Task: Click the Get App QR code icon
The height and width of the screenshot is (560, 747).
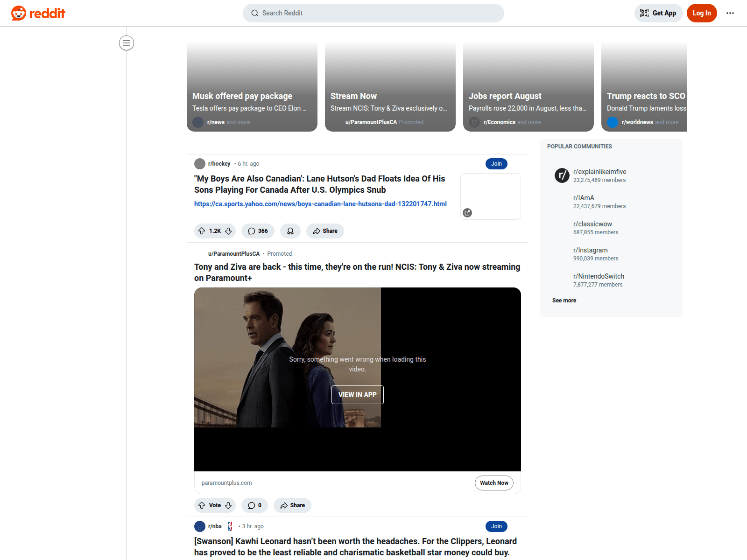Action: click(x=644, y=13)
